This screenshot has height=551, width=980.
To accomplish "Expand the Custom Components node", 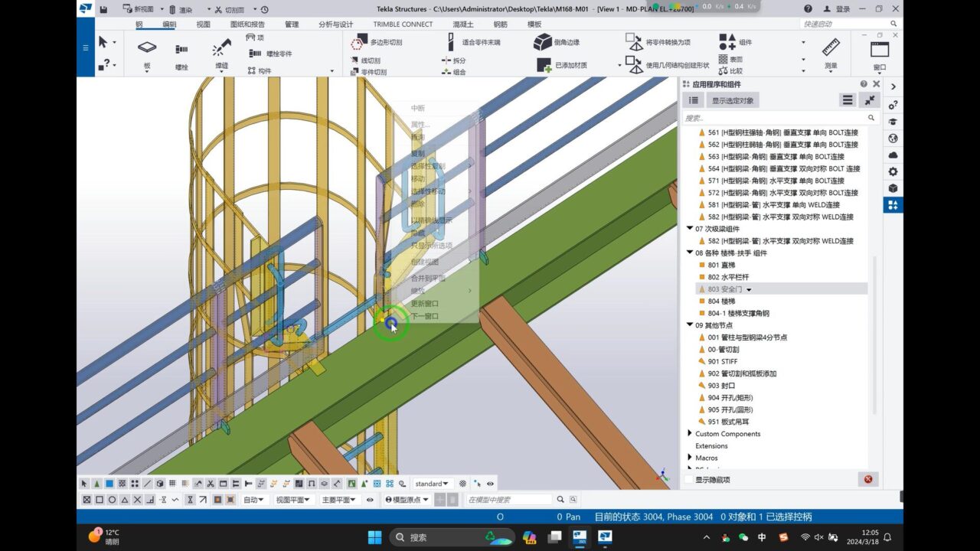I will [x=690, y=434].
